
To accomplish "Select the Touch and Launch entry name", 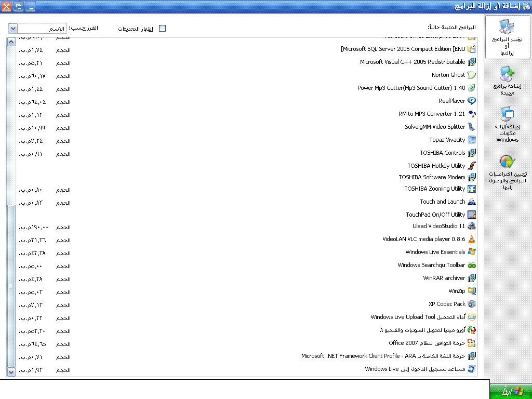I will pos(443,202).
